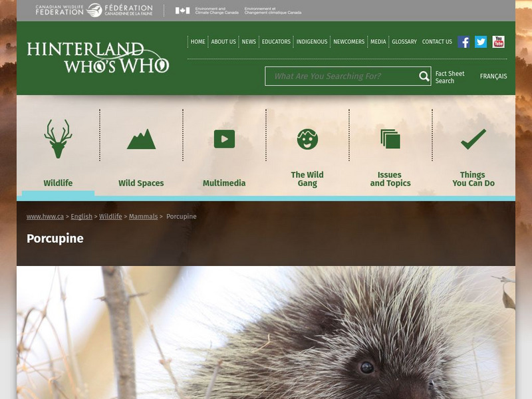Open The Wild Gang face icon
The height and width of the screenshot is (399, 532).
click(307, 139)
